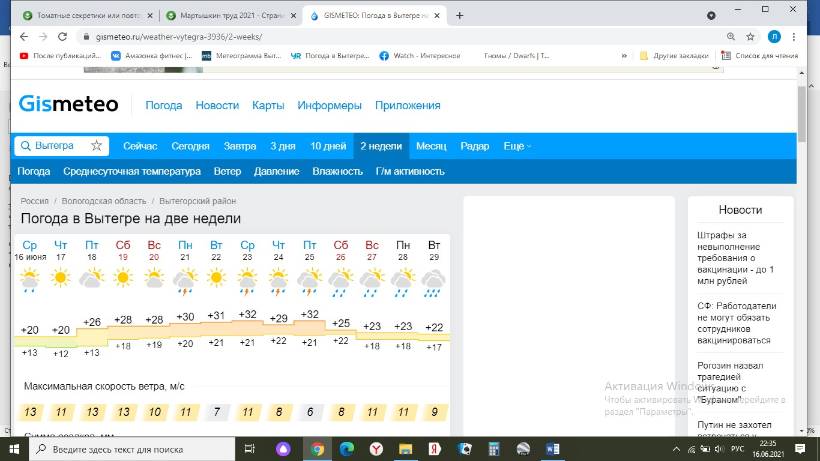Switch to the Сейчас tab

click(140, 146)
